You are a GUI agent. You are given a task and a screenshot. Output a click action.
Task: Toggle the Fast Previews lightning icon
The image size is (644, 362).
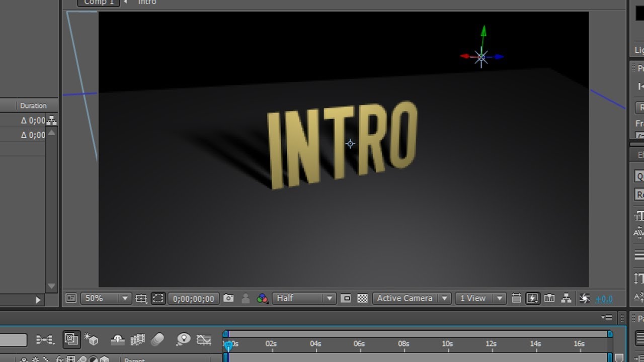532,298
